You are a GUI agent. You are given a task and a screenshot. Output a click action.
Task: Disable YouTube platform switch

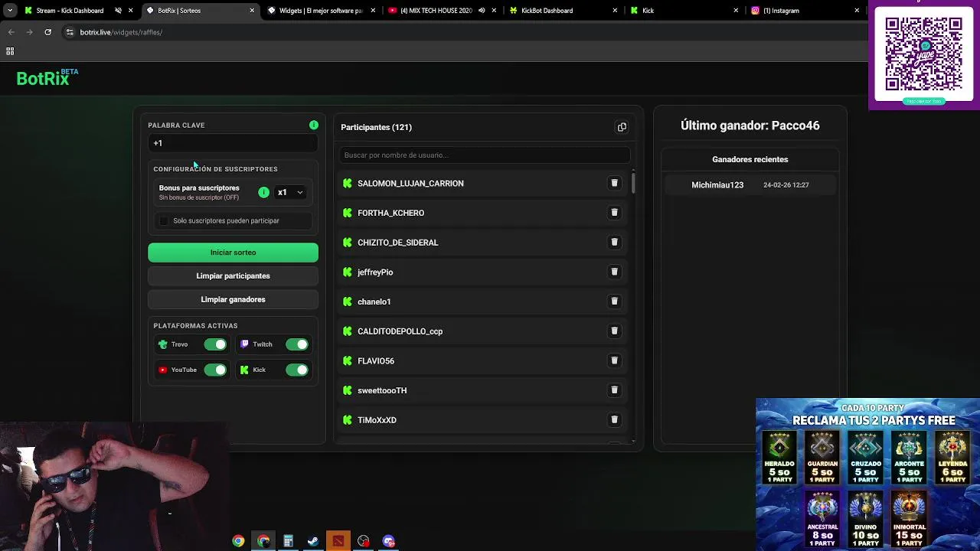coord(215,370)
